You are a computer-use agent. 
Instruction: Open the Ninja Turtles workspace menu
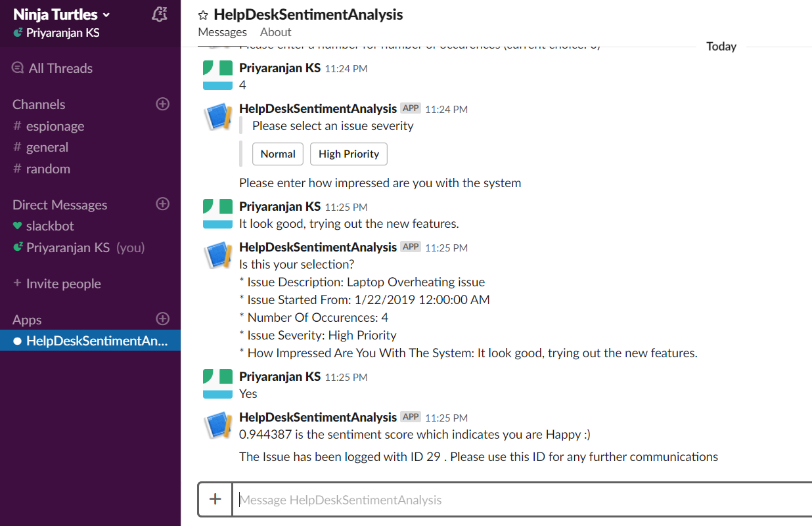point(62,14)
